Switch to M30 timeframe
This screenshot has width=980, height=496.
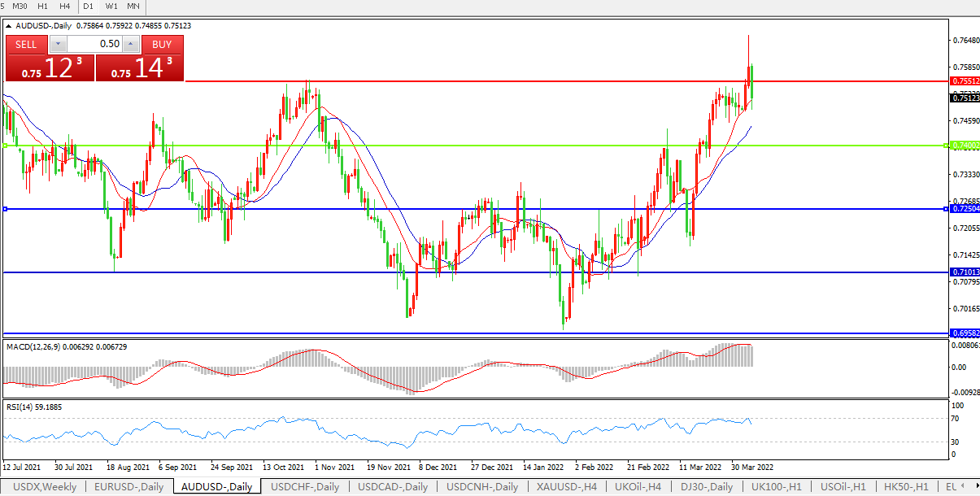pyautogui.click(x=20, y=7)
